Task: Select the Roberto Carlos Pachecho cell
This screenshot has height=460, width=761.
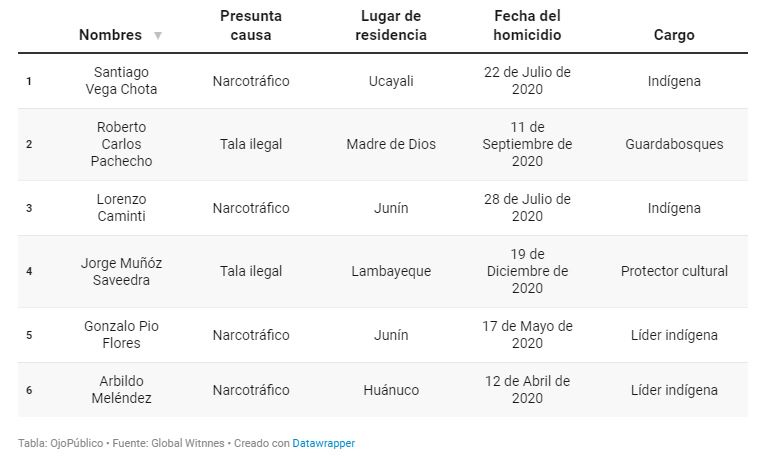Action: pos(121,144)
